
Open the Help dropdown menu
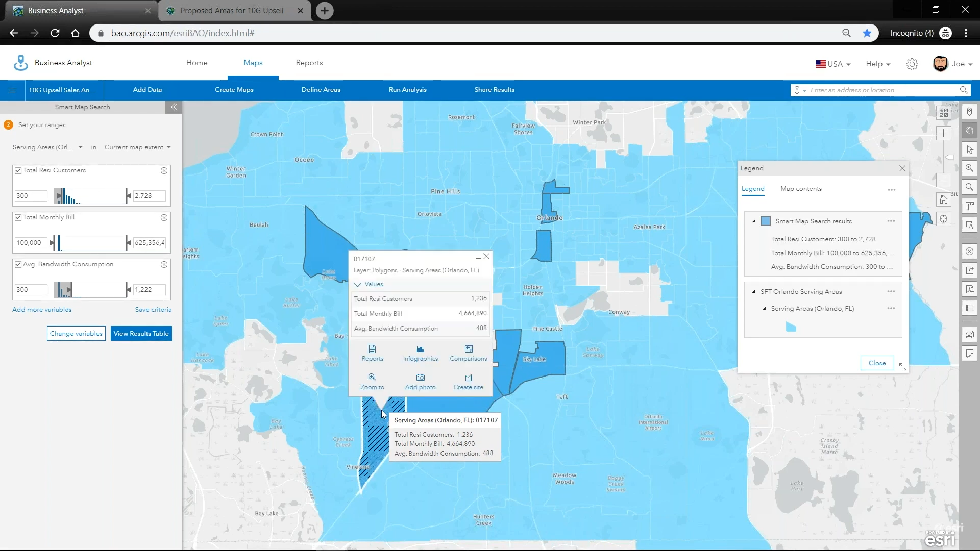(878, 64)
